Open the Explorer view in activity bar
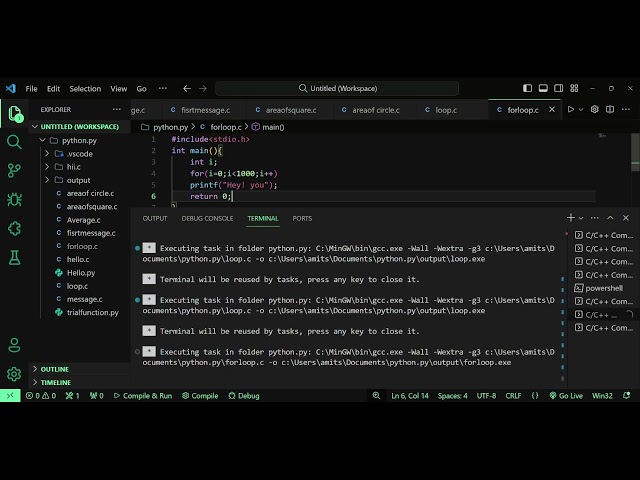This screenshot has height=480, width=640. 15,113
